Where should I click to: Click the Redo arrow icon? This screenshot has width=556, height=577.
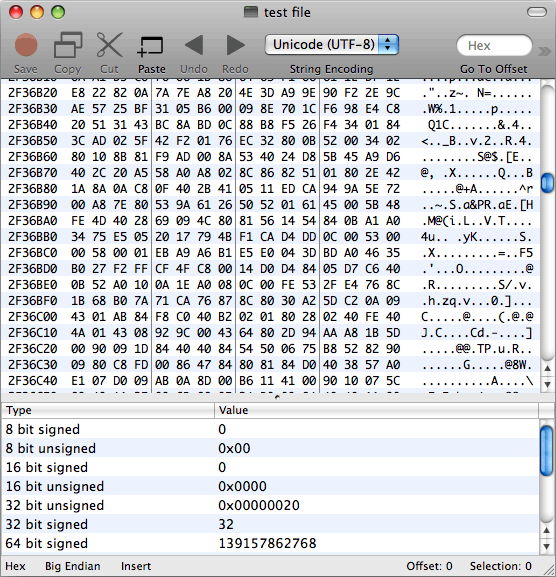(235, 45)
